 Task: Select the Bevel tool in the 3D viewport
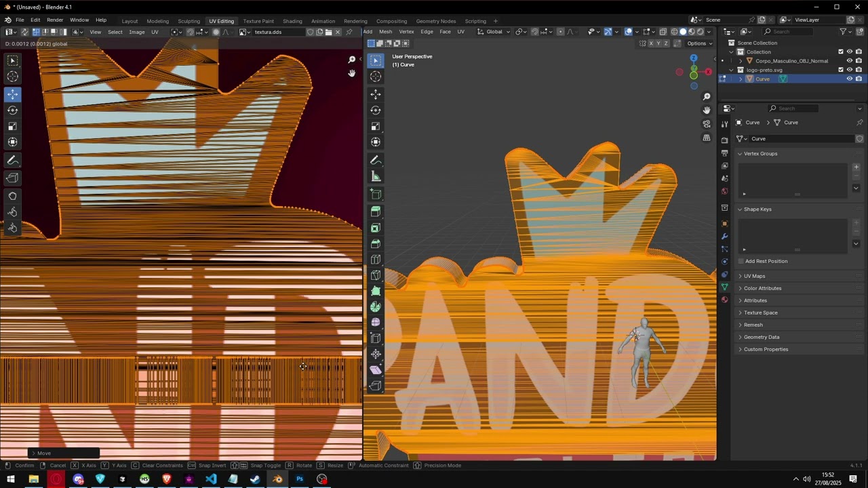click(x=376, y=244)
